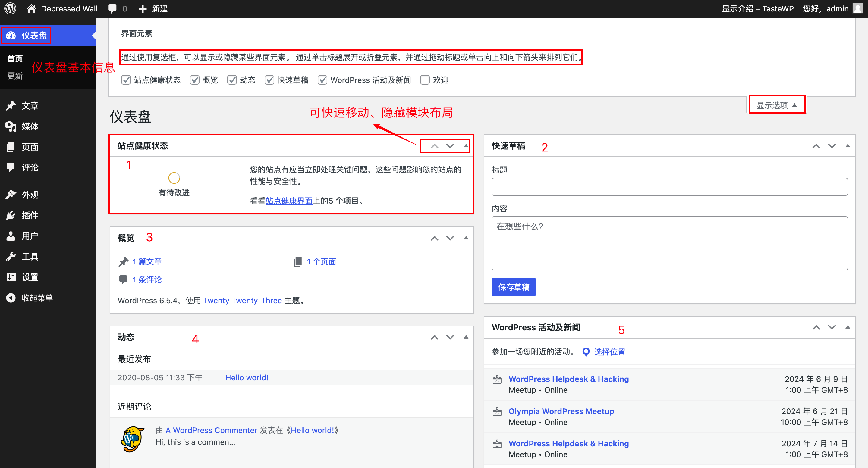Open the 站点健康界面 link
Viewport: 868px width, 468px height.
coord(289,201)
